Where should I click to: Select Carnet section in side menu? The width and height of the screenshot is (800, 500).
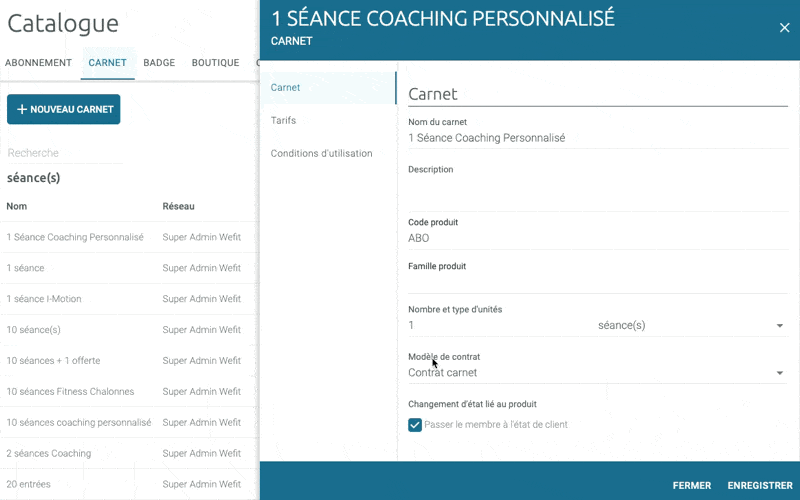[328, 88]
